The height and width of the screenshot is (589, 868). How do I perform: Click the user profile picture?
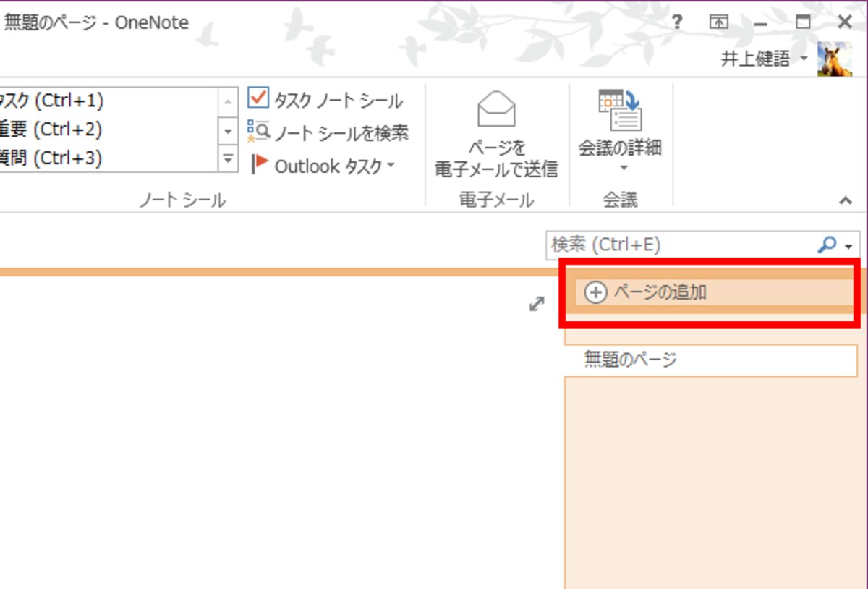click(x=835, y=59)
